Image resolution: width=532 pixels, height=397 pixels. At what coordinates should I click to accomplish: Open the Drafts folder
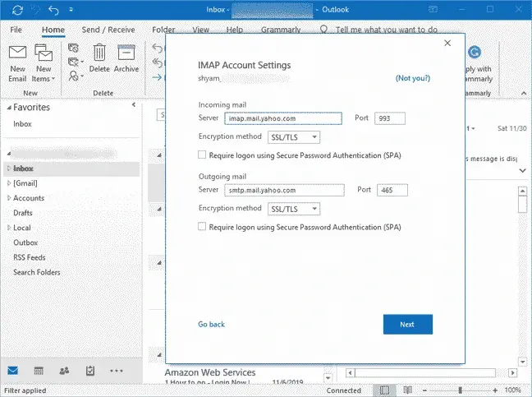click(23, 213)
